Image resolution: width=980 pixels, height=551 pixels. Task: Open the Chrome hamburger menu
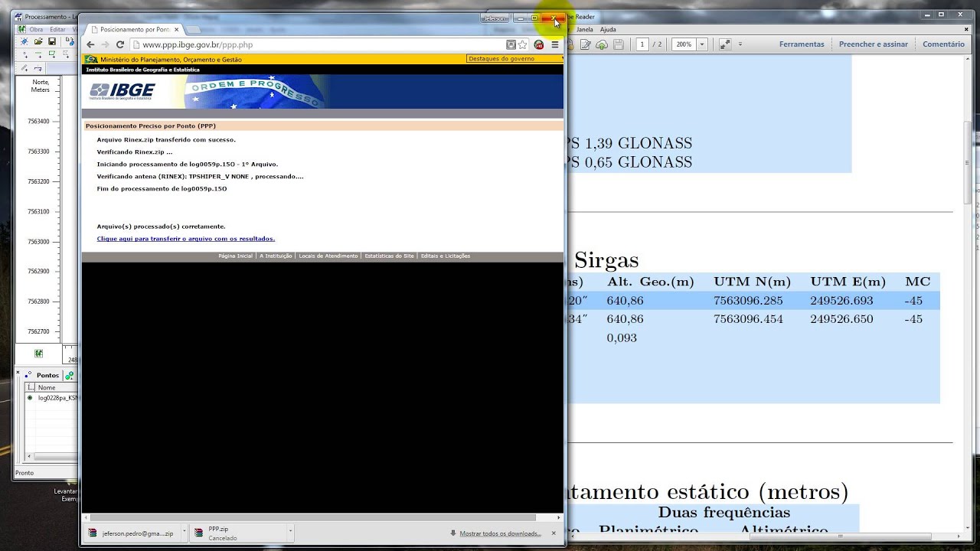pos(555,45)
